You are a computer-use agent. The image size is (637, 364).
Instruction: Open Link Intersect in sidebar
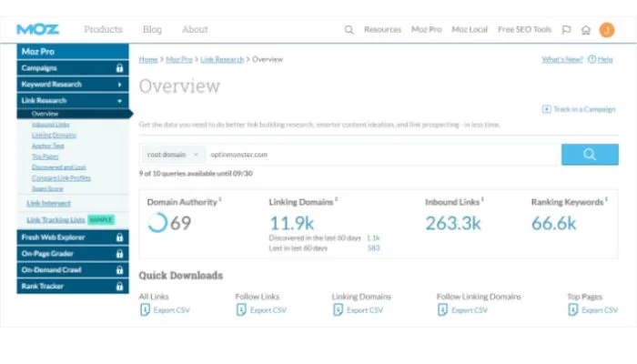(x=48, y=203)
